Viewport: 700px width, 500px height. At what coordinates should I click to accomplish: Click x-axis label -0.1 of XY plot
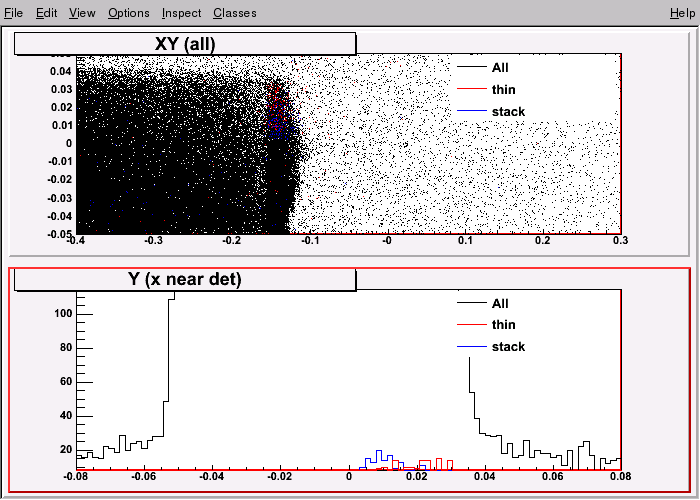309,241
